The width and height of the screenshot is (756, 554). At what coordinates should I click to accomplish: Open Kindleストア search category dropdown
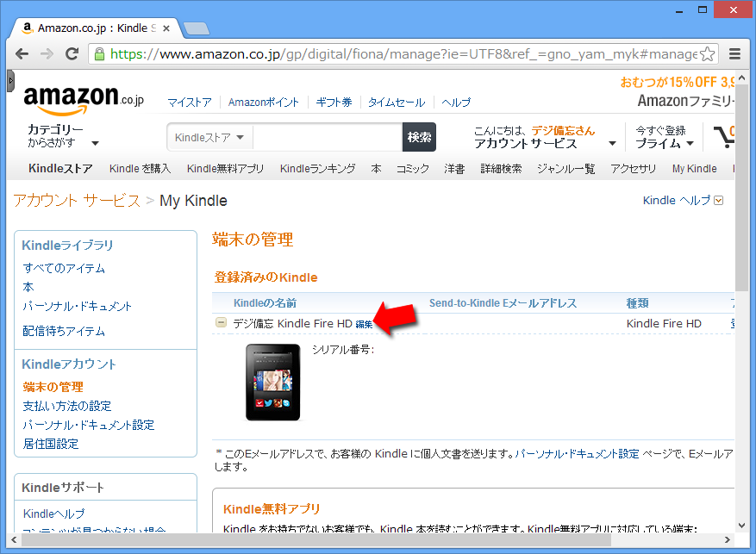(209, 137)
